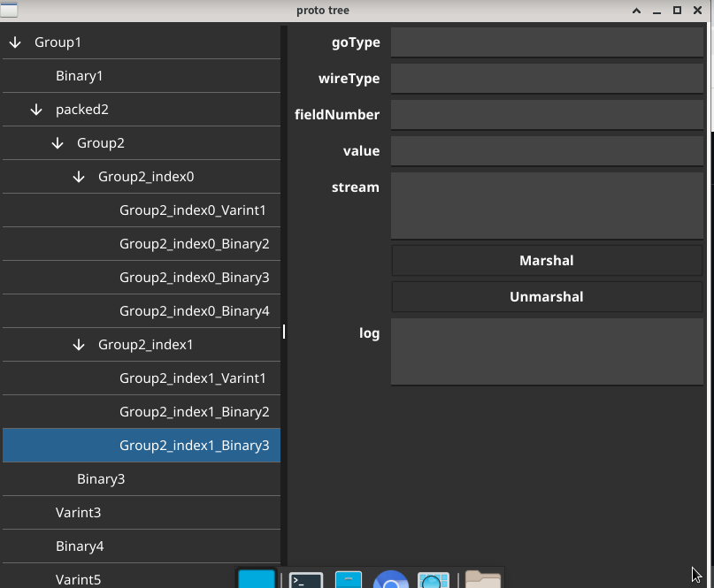Click the blue app icon beside the terminal
This screenshot has width=714, height=588.
(348, 579)
